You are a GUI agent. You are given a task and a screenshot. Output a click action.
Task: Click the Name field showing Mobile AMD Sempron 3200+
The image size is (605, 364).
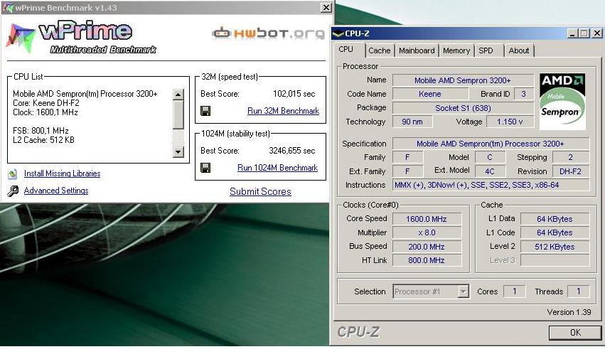pyautogui.click(x=463, y=80)
